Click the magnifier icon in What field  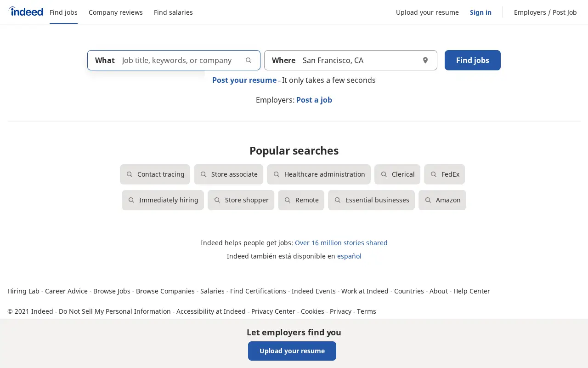249,60
